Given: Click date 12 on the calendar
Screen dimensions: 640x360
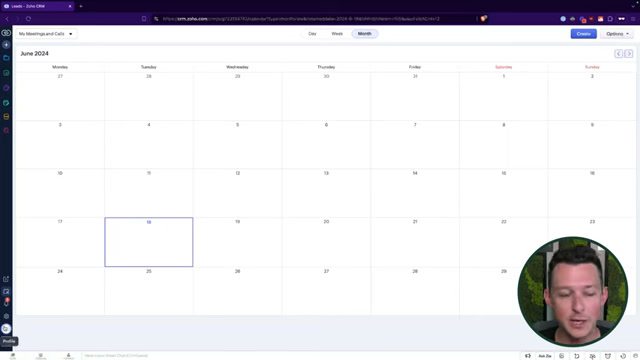Looking at the screenshot, I should pyautogui.click(x=238, y=173).
